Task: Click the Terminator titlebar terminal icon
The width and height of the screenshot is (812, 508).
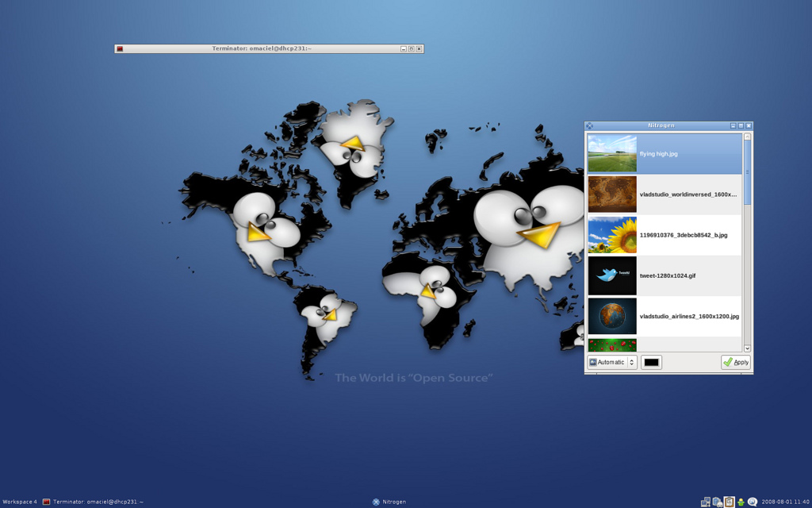Action: tap(120, 48)
